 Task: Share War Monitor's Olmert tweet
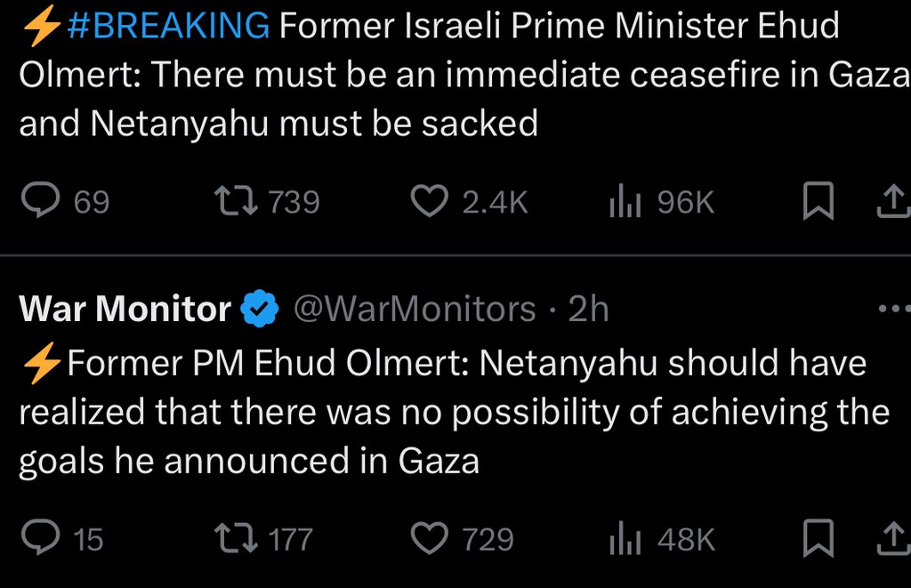pos(891,538)
